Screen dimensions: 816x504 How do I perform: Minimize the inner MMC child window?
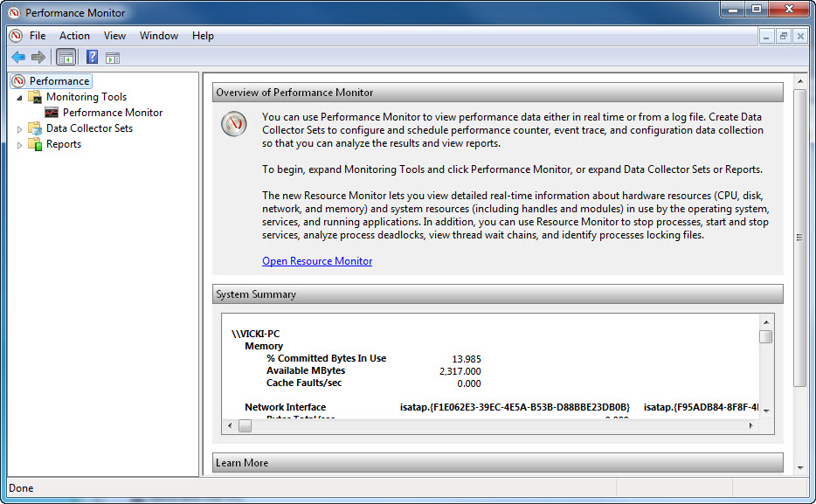coord(766,36)
